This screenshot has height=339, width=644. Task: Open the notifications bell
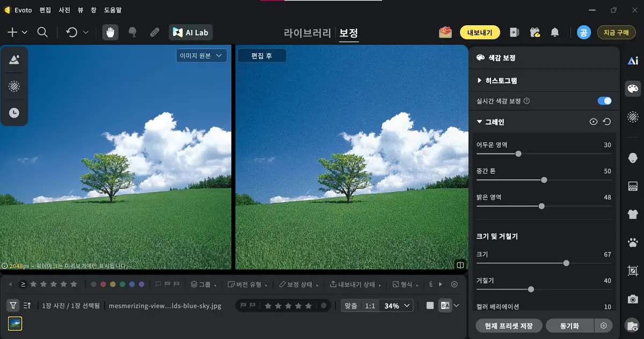pos(555,32)
